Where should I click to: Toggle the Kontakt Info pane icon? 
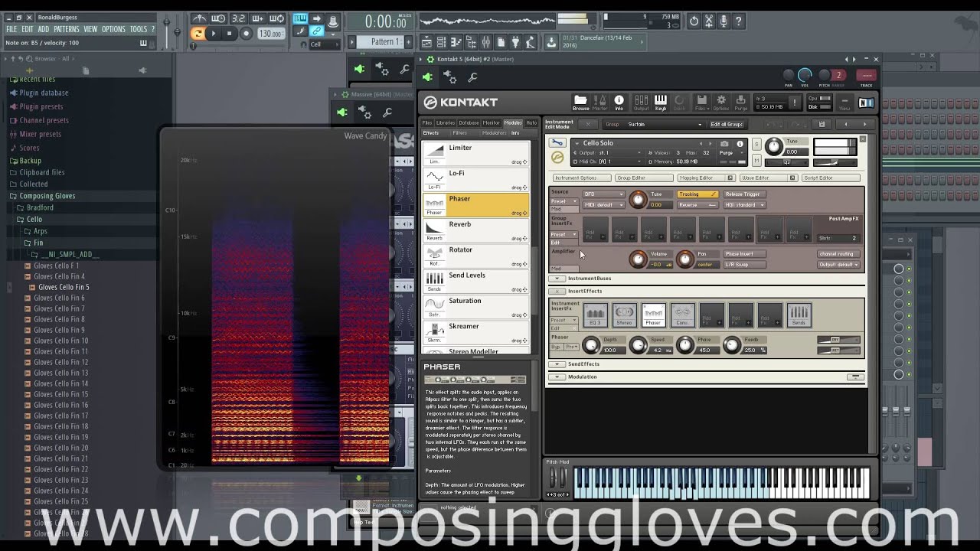619,102
